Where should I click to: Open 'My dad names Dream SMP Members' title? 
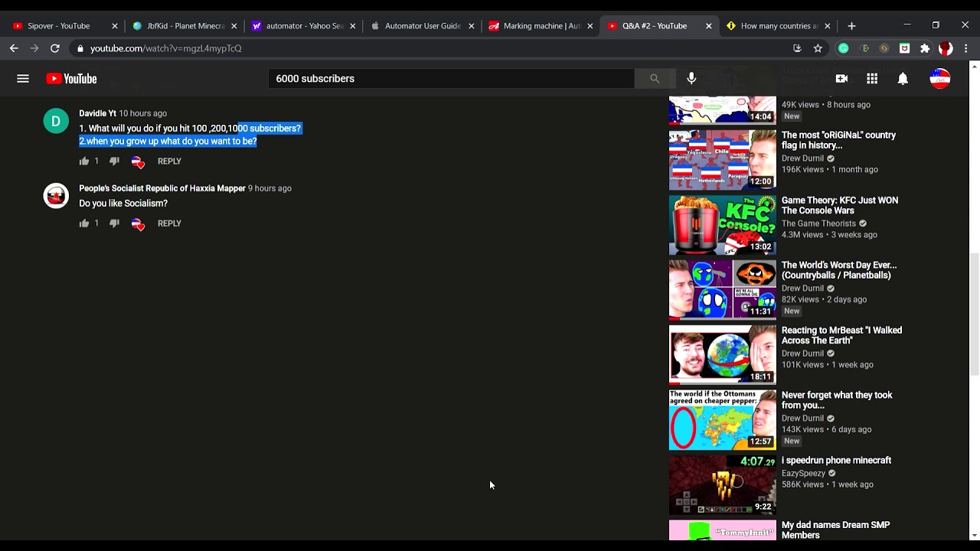pyautogui.click(x=835, y=530)
